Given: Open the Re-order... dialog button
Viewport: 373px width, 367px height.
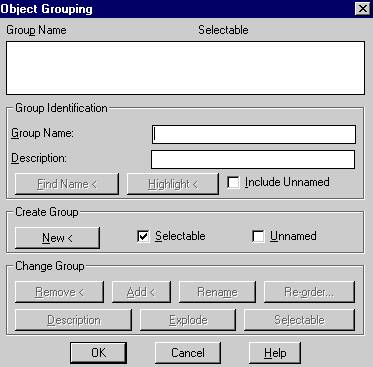Looking at the screenshot, I should [309, 292].
